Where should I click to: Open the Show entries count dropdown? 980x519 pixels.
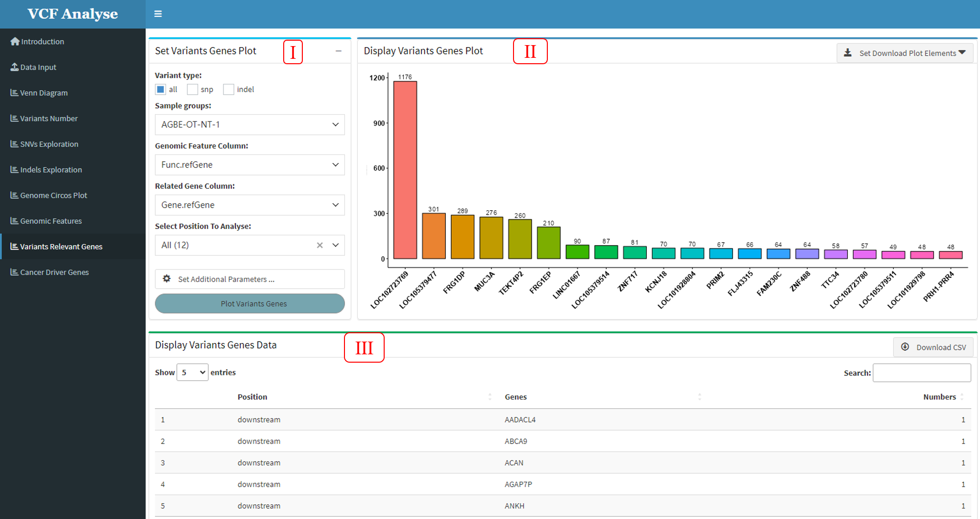click(x=193, y=372)
